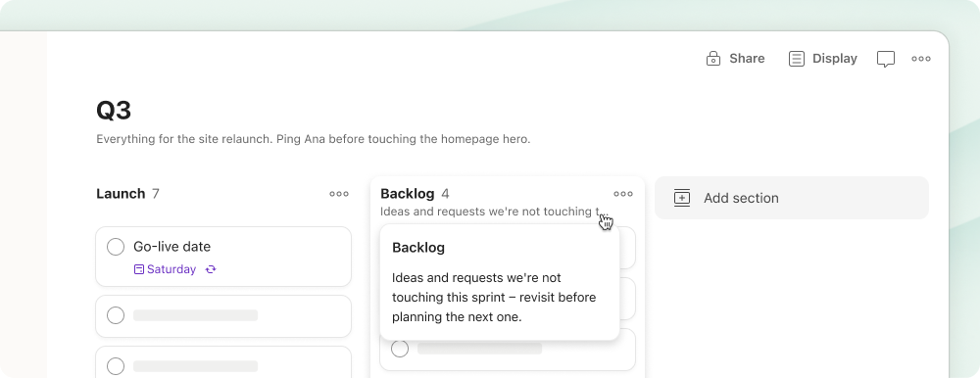980x378 pixels.
Task: Add a new section
Action: pyautogui.click(x=791, y=198)
